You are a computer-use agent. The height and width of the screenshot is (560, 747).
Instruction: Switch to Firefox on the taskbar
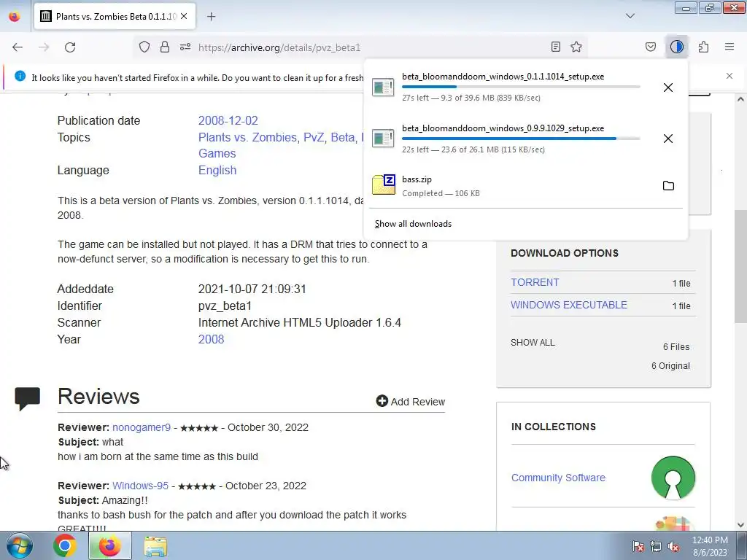pyautogui.click(x=109, y=545)
